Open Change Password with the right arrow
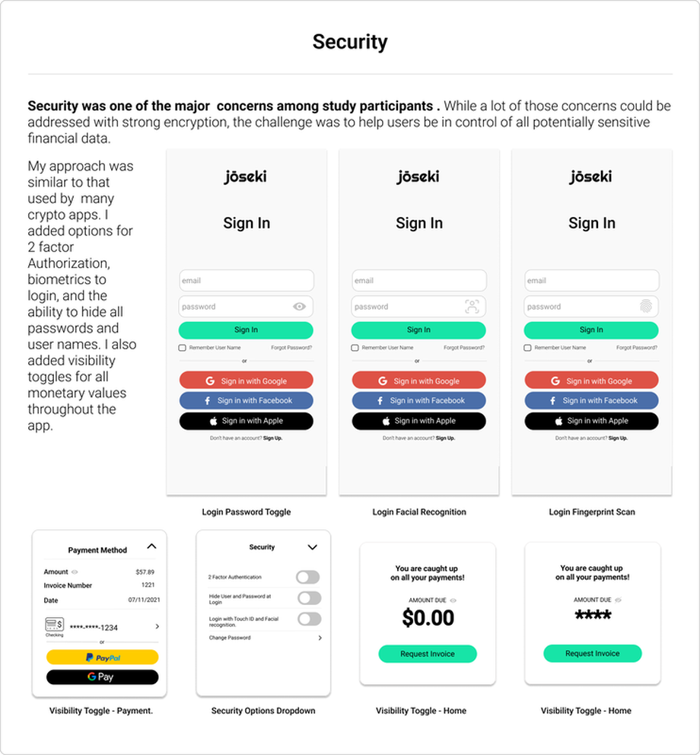 pos(320,638)
